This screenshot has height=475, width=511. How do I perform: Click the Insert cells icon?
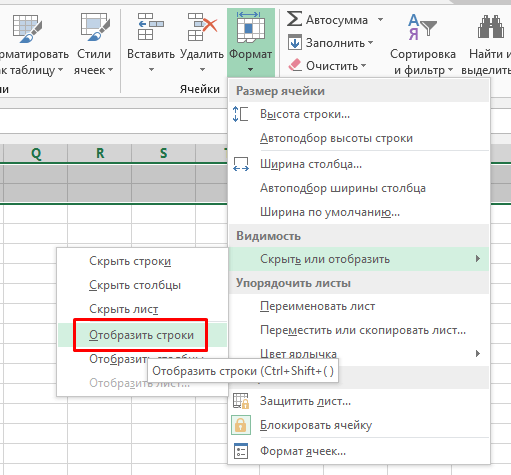pos(151,27)
